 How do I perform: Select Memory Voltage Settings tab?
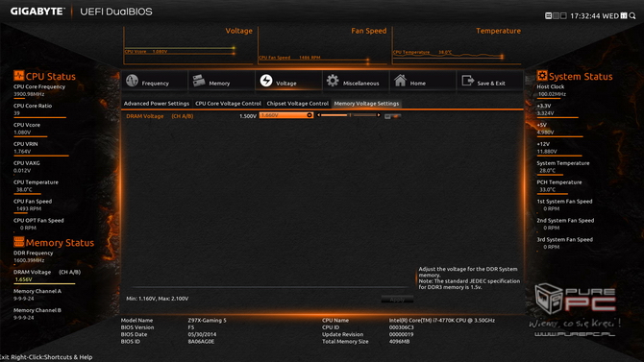pyautogui.click(x=366, y=104)
